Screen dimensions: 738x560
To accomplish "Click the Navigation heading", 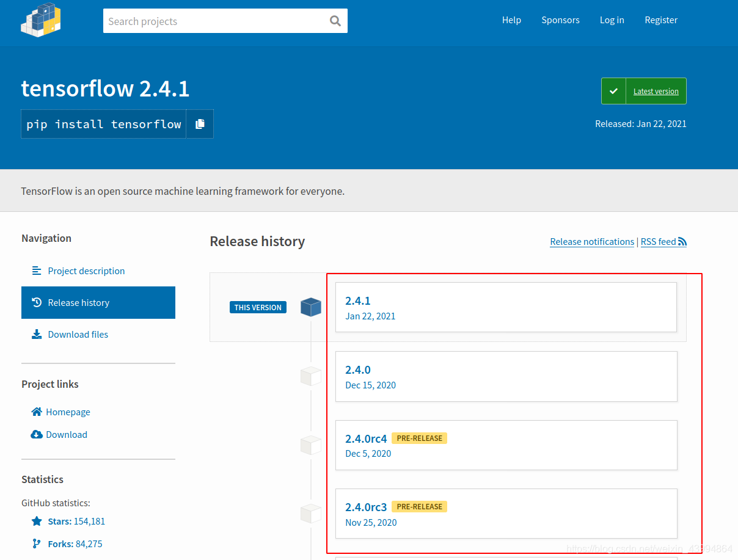I will [x=46, y=238].
